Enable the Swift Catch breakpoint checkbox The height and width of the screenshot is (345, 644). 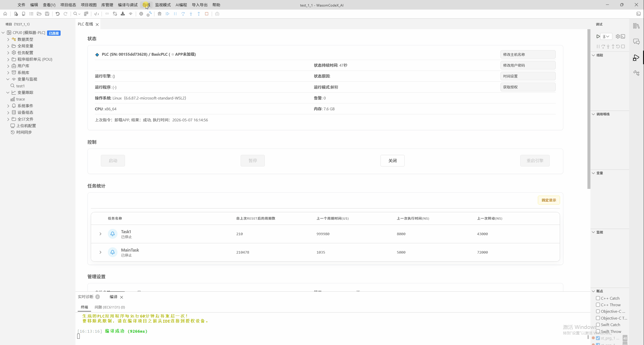tap(598, 325)
